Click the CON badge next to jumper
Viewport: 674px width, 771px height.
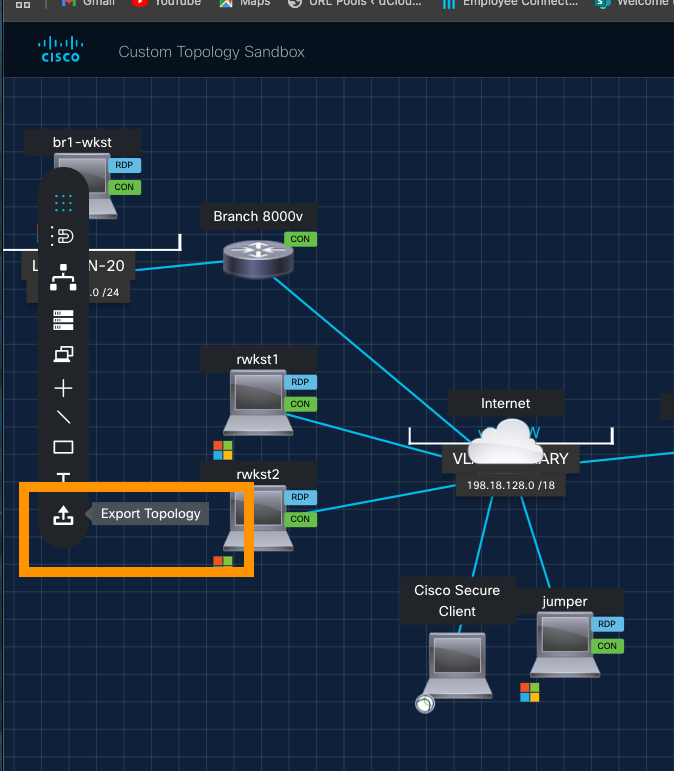point(606,646)
